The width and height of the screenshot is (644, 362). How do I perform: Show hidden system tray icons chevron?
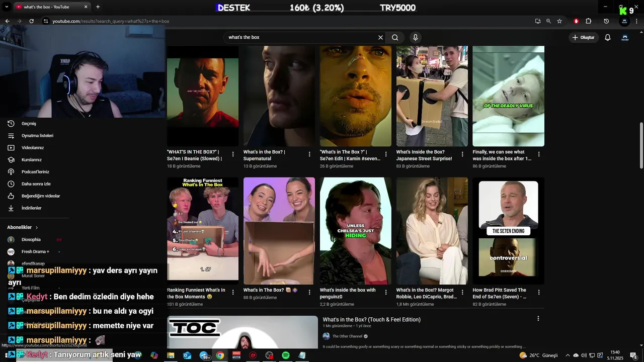point(568,355)
